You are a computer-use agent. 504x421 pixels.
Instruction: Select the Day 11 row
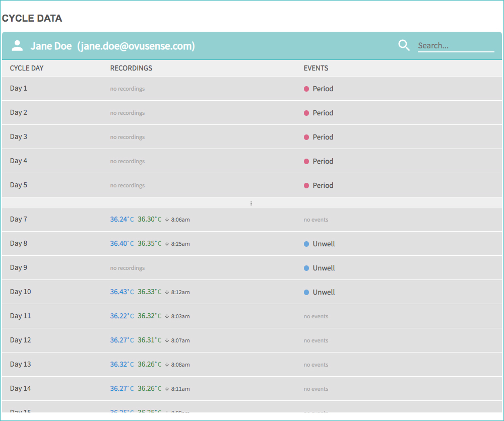[251, 316]
